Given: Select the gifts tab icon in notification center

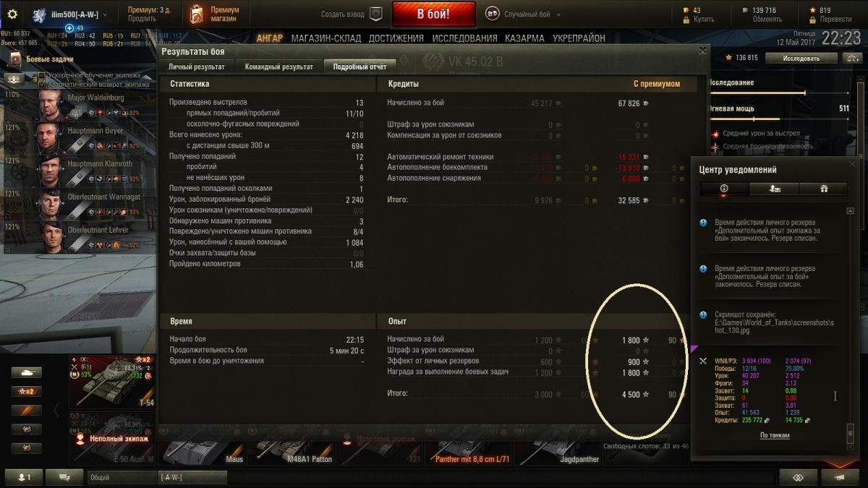Looking at the screenshot, I should pos(823,188).
